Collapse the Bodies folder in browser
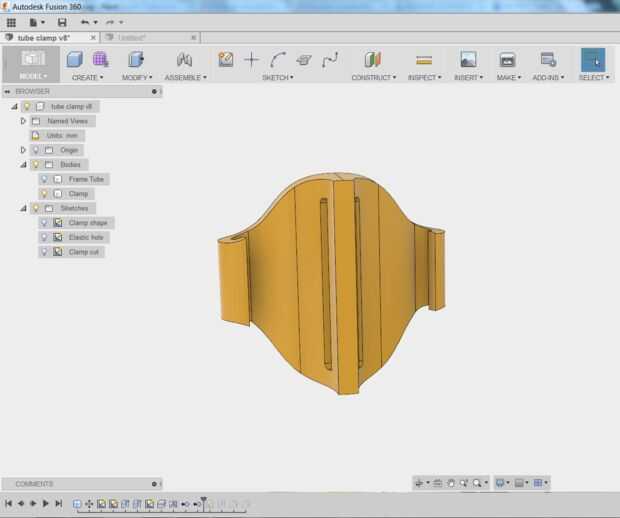This screenshot has height=518, width=620. (x=23, y=164)
